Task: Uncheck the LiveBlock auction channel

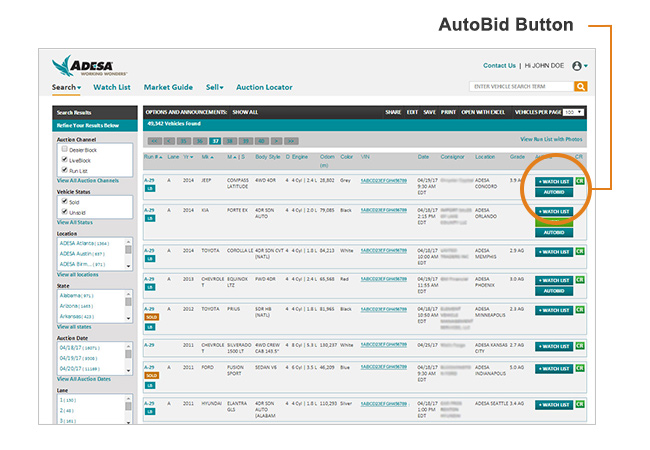Action: [x=63, y=160]
